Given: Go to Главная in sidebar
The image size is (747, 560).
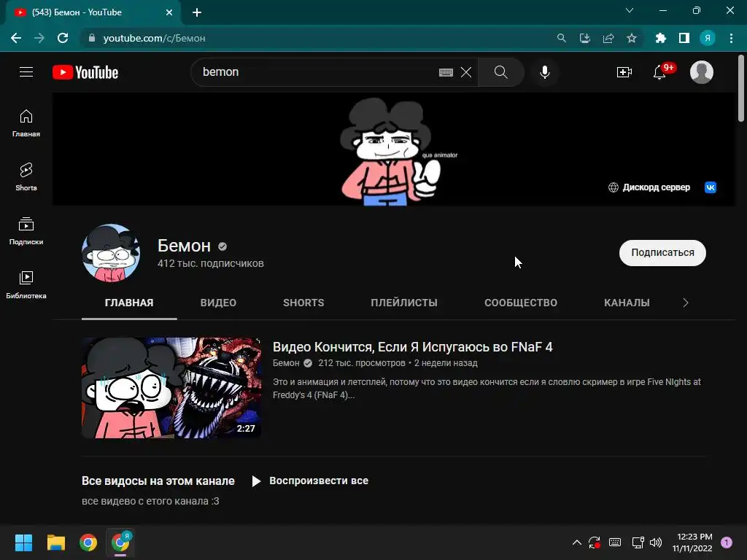Looking at the screenshot, I should click(26, 122).
